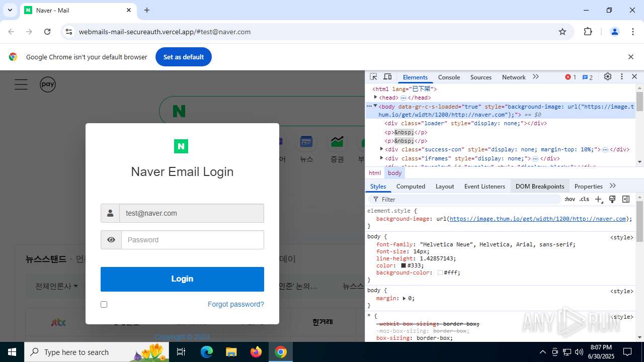Screen dimensions: 644x362
Task: Open the Event Listeners tab
Action: 485,186
